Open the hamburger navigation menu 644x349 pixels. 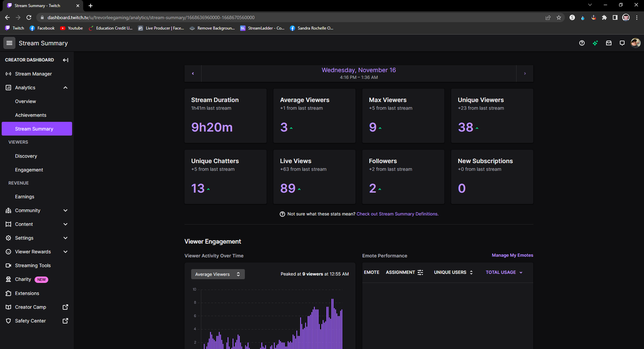coord(9,43)
